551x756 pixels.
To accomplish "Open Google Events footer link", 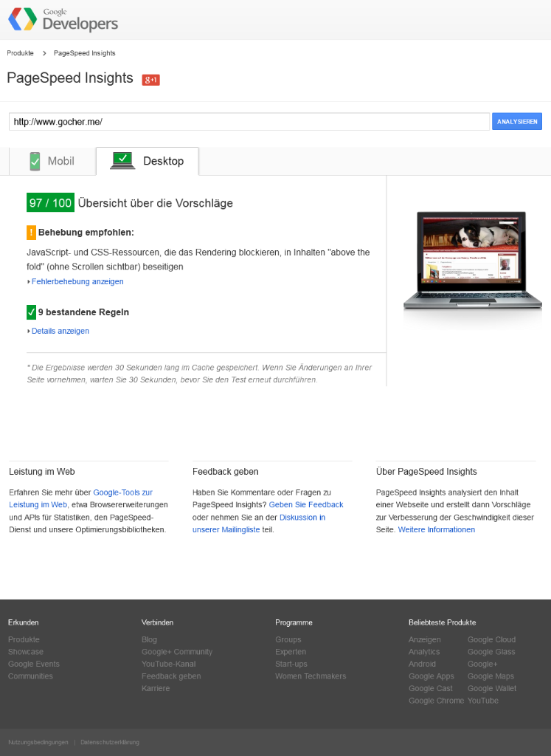I will coord(34,664).
